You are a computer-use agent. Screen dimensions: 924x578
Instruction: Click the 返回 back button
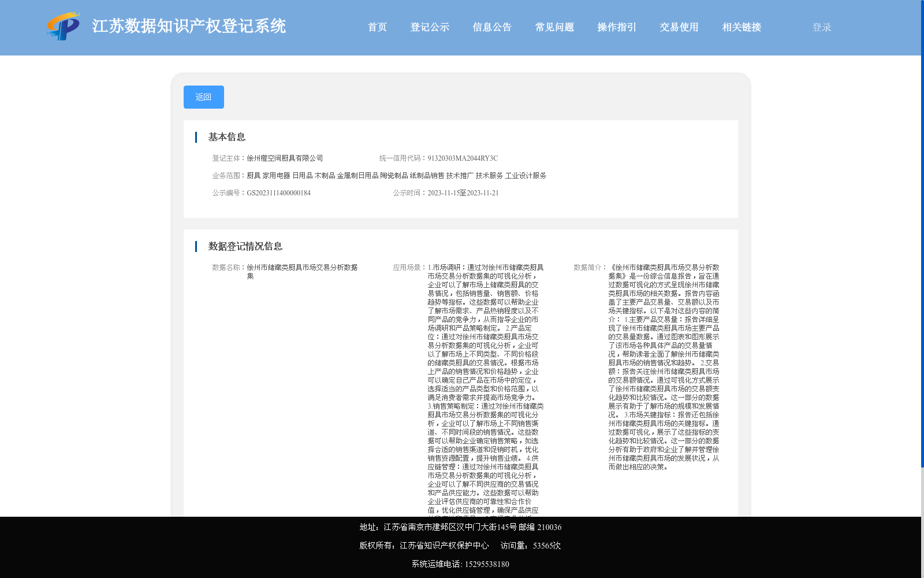204,97
